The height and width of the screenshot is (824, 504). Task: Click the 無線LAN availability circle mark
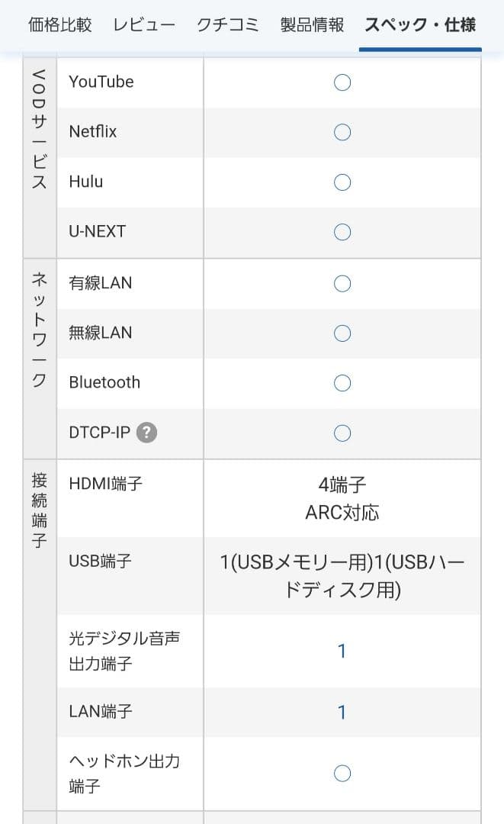click(342, 333)
